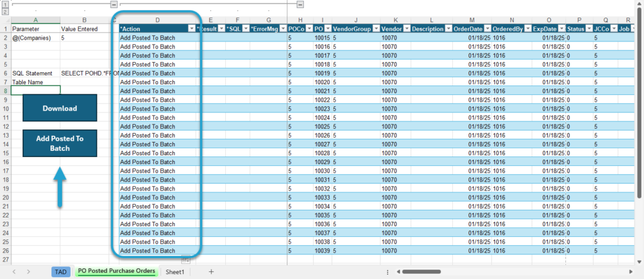This screenshot has width=644, height=279.
Task: Click the Add Posted To Batch button
Action: pos(60,143)
